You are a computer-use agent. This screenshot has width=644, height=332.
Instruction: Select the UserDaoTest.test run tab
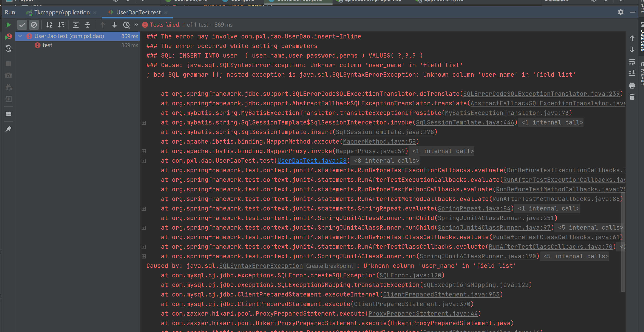(x=138, y=12)
